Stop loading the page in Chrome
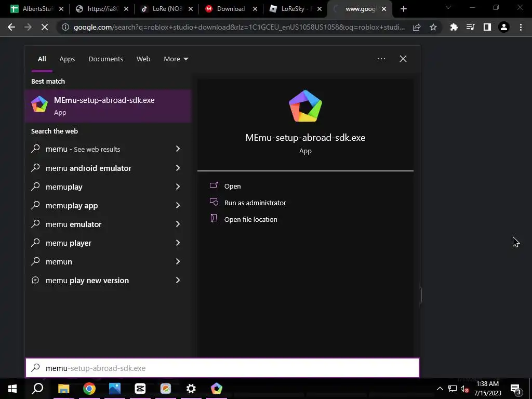 45,27
